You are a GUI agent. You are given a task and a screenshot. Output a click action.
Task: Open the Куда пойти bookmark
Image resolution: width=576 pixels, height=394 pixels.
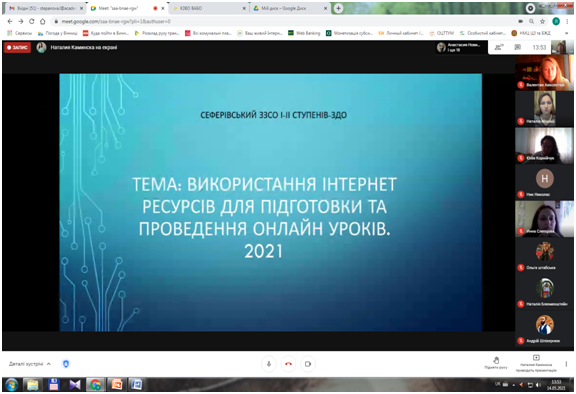[x=106, y=33]
